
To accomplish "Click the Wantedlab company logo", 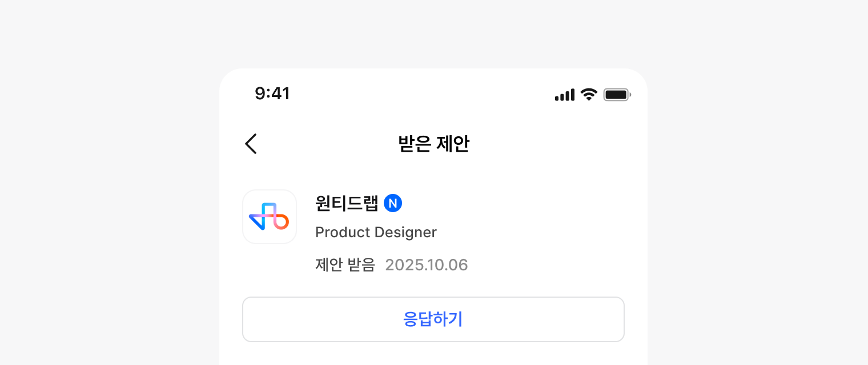I will [x=270, y=217].
